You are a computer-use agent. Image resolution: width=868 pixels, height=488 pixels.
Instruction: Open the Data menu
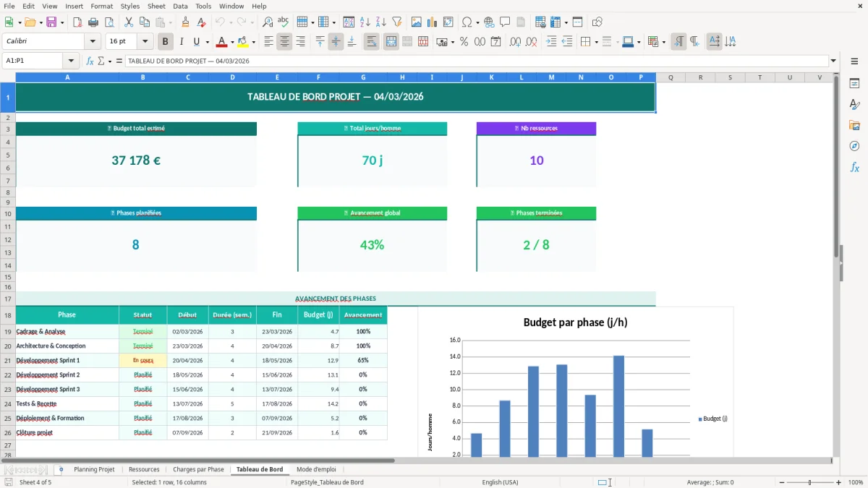point(180,6)
